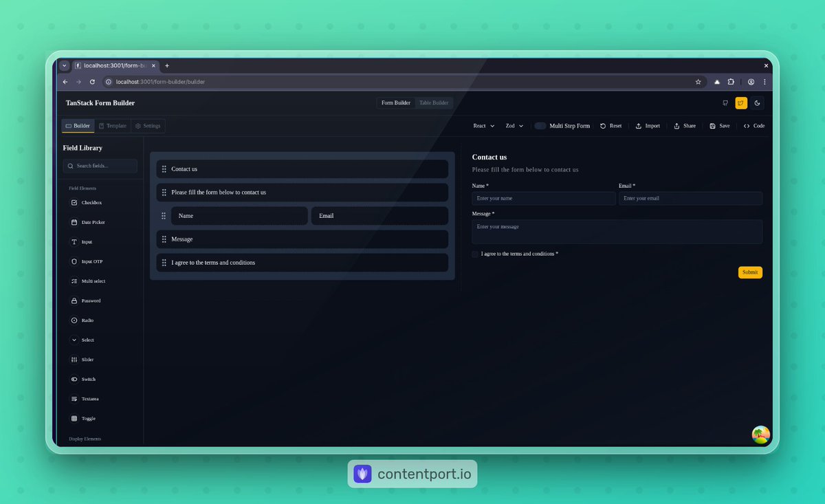Open Chrome three-dot menu
825x504 pixels.
coord(764,82)
